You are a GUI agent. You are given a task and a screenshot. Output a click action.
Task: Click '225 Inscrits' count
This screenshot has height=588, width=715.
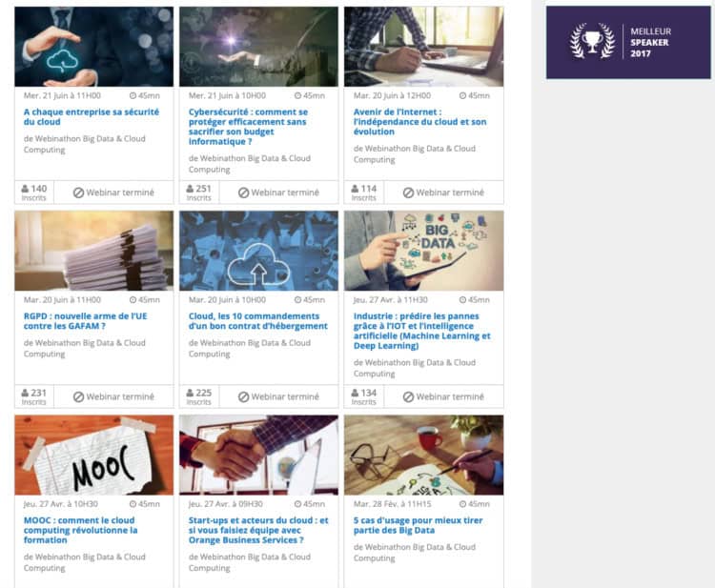coord(199,396)
